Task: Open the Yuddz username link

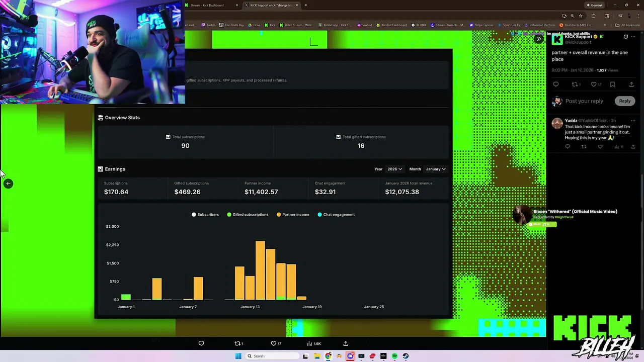Action: click(x=571, y=121)
